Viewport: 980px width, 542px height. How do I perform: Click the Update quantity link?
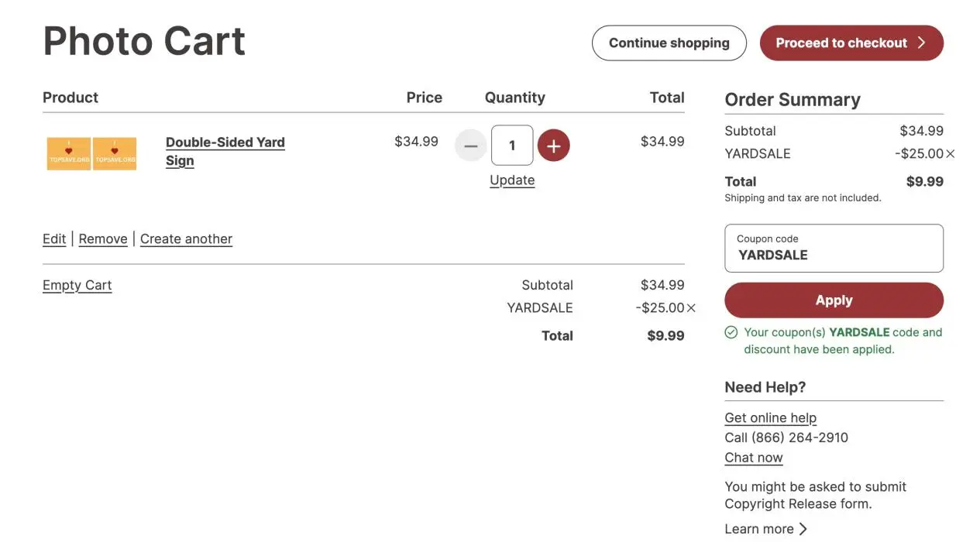512,180
